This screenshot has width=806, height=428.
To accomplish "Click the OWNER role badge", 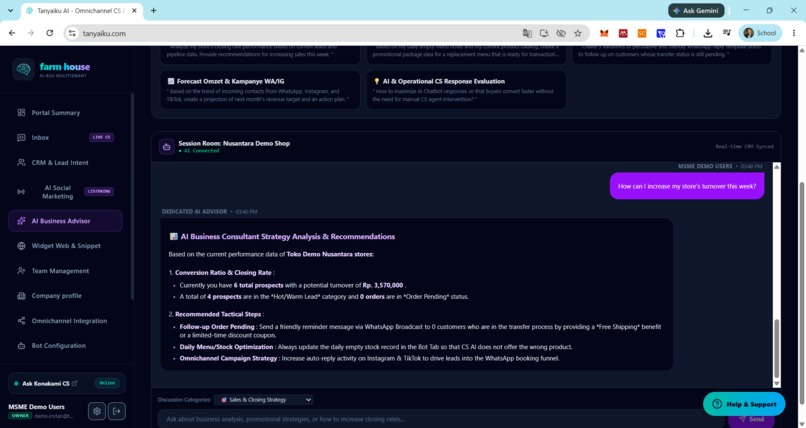I will pos(20,416).
